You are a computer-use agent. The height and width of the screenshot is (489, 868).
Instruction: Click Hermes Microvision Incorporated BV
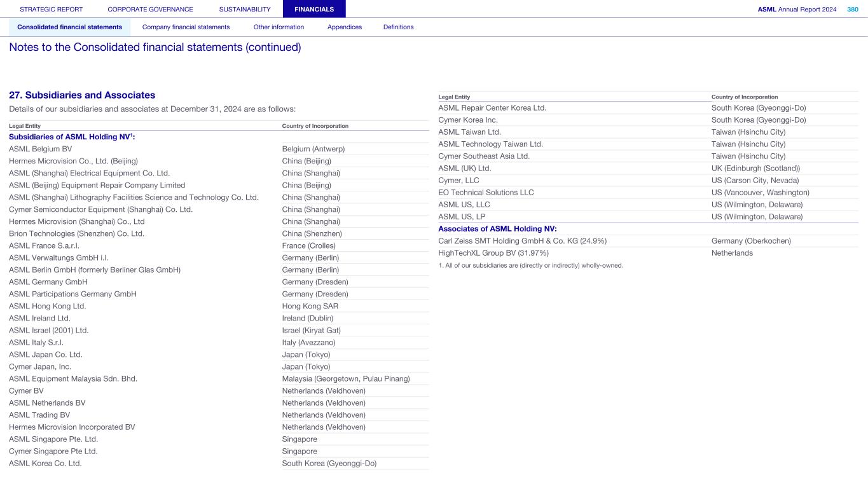pyautogui.click(x=72, y=427)
